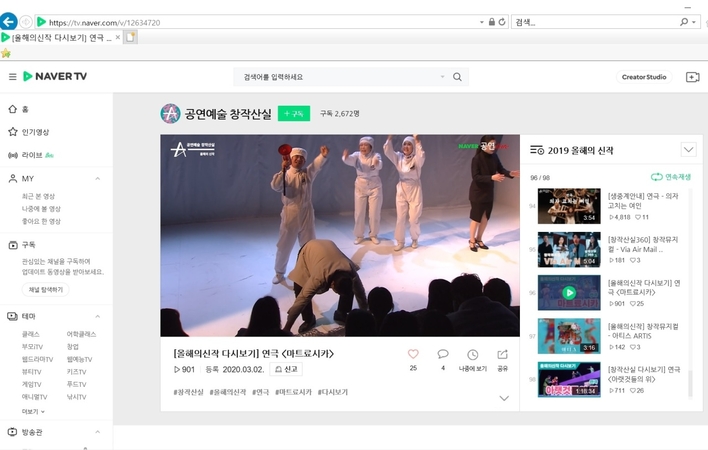The image size is (708, 450).
Task: Open the 게임TV theme
Action: 32,385
